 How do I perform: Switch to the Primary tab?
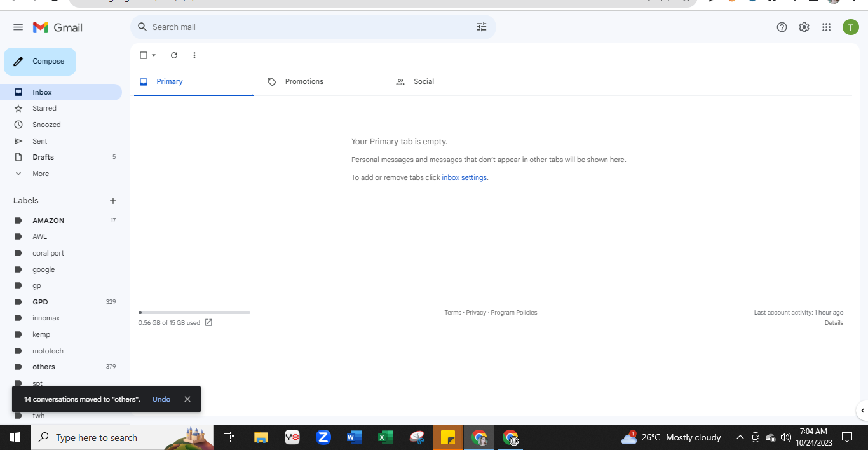[x=194, y=81]
